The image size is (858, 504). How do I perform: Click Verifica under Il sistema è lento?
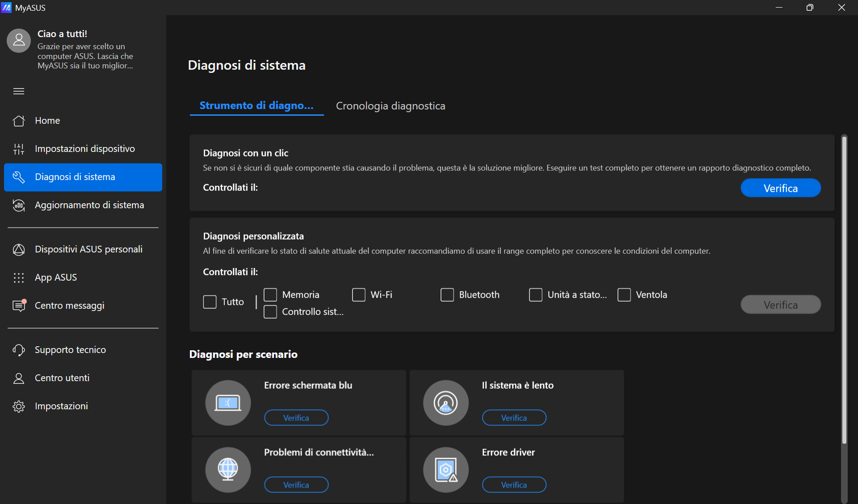point(514,418)
